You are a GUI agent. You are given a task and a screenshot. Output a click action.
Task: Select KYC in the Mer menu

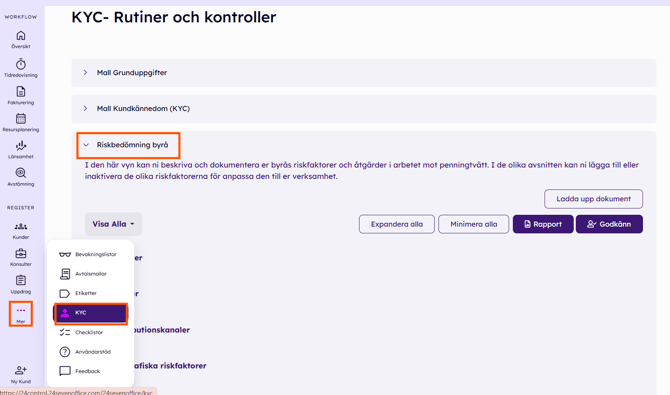[x=91, y=313]
